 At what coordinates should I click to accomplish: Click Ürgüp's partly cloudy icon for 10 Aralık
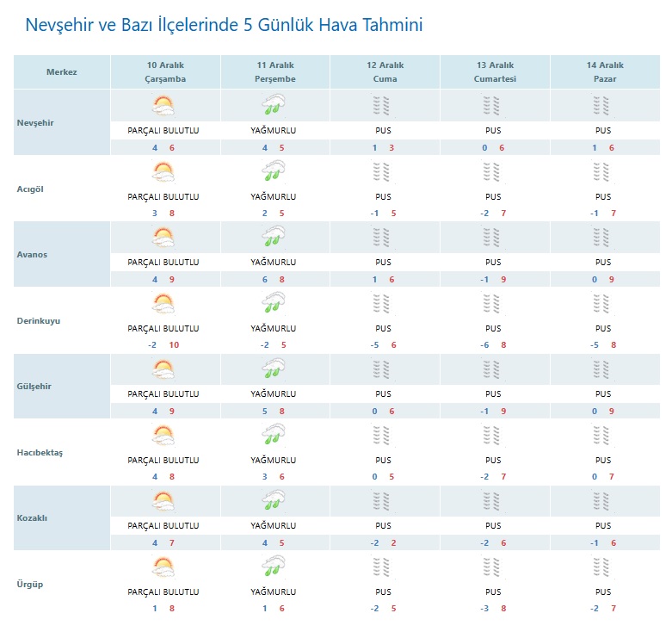163,567
